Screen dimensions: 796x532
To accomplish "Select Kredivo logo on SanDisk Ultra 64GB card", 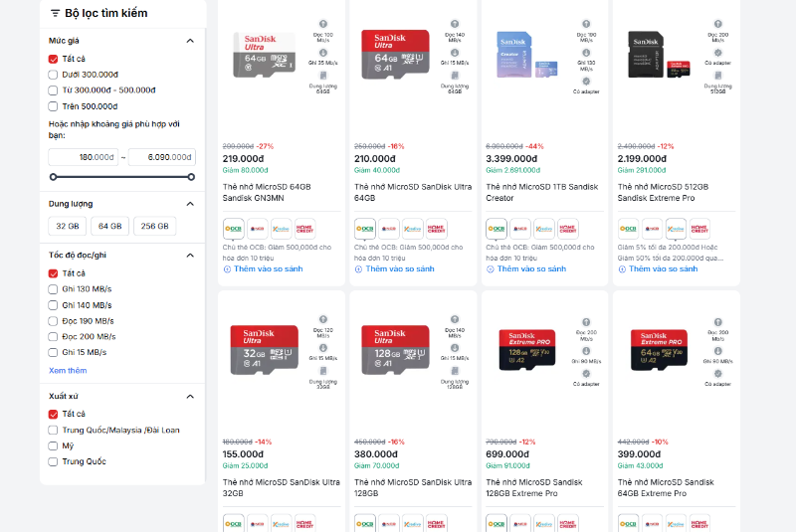I will (x=412, y=229).
